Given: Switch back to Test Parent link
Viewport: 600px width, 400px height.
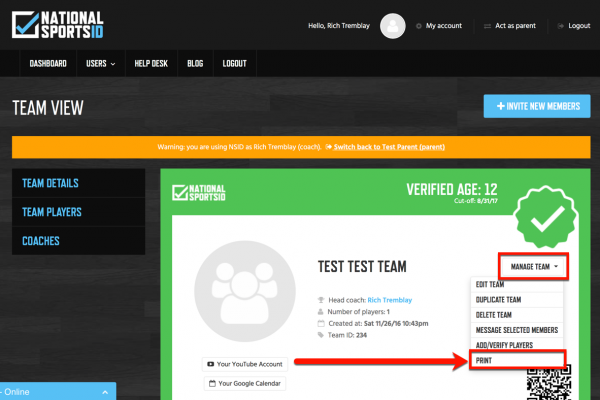Looking at the screenshot, I should point(389,147).
